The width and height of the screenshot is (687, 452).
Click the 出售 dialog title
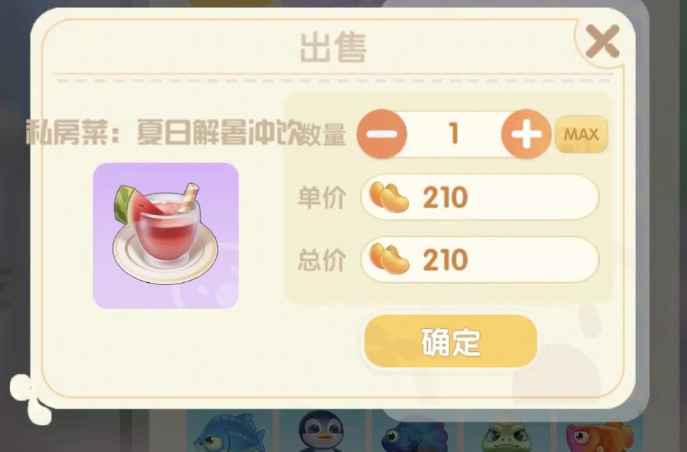tap(333, 48)
